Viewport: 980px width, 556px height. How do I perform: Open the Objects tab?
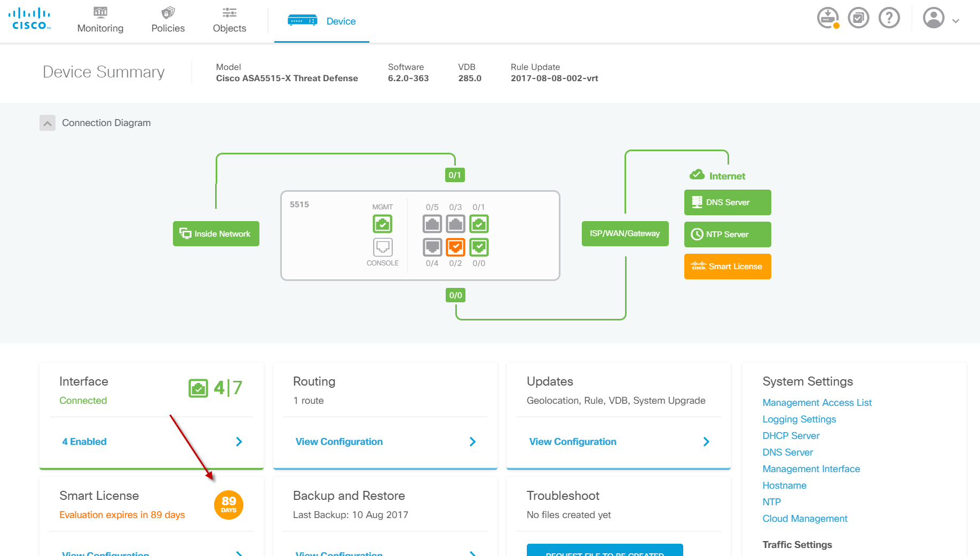point(230,21)
